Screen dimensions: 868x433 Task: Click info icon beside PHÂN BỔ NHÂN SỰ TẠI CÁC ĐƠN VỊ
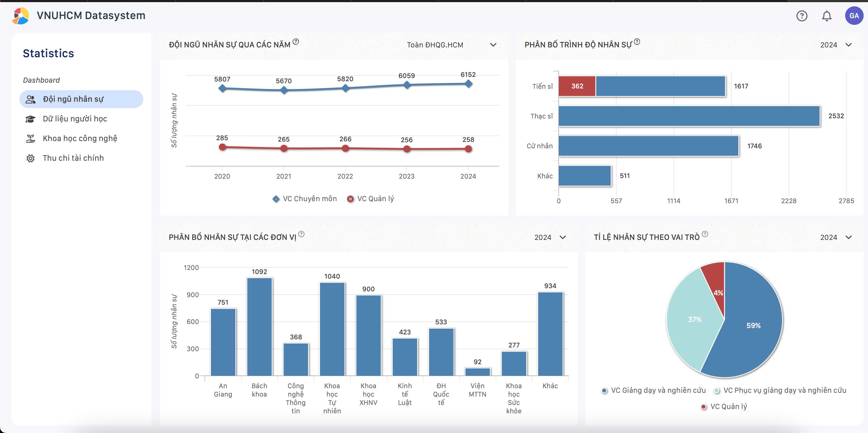301,234
